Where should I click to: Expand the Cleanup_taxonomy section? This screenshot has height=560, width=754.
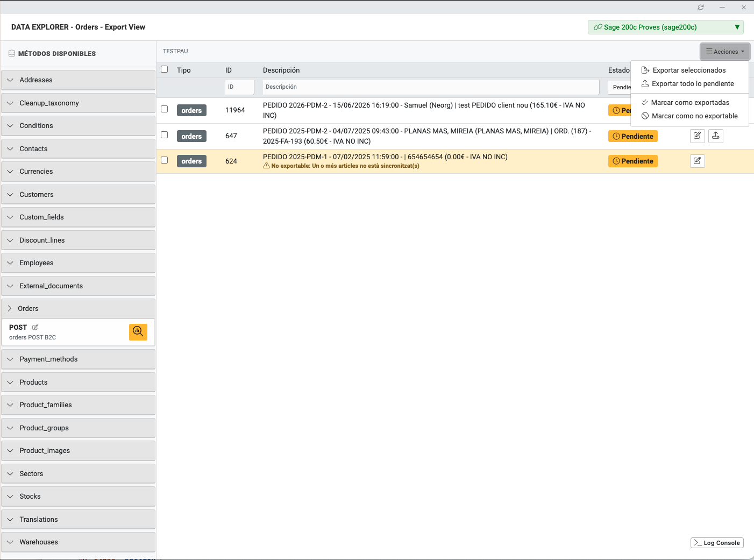[79, 103]
